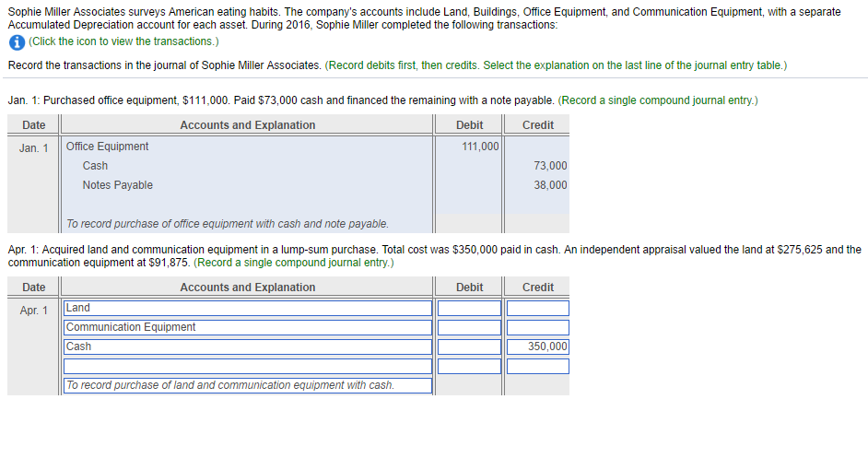Click the 'Accounts and Explanation' header in the first table
The height and width of the screenshot is (458, 868).
click(x=248, y=125)
